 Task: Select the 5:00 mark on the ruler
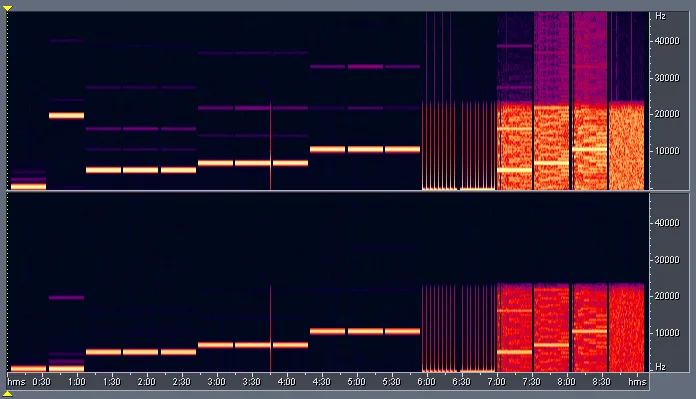(x=356, y=382)
